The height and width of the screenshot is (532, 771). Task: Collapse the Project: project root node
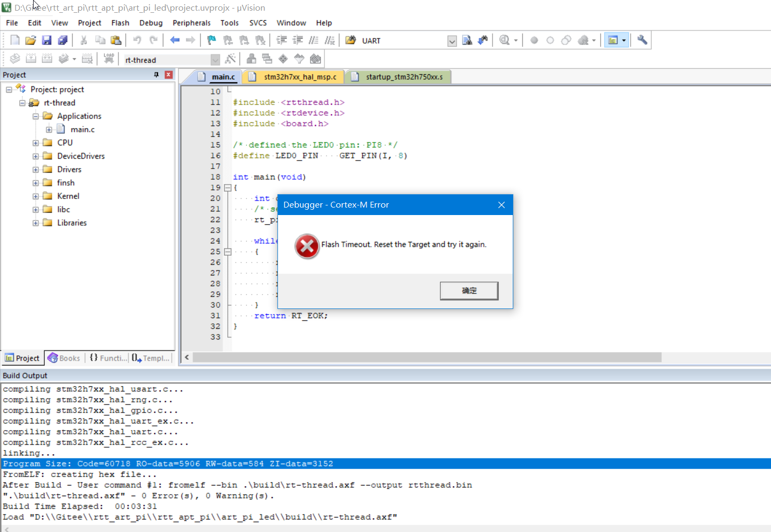coord(9,90)
